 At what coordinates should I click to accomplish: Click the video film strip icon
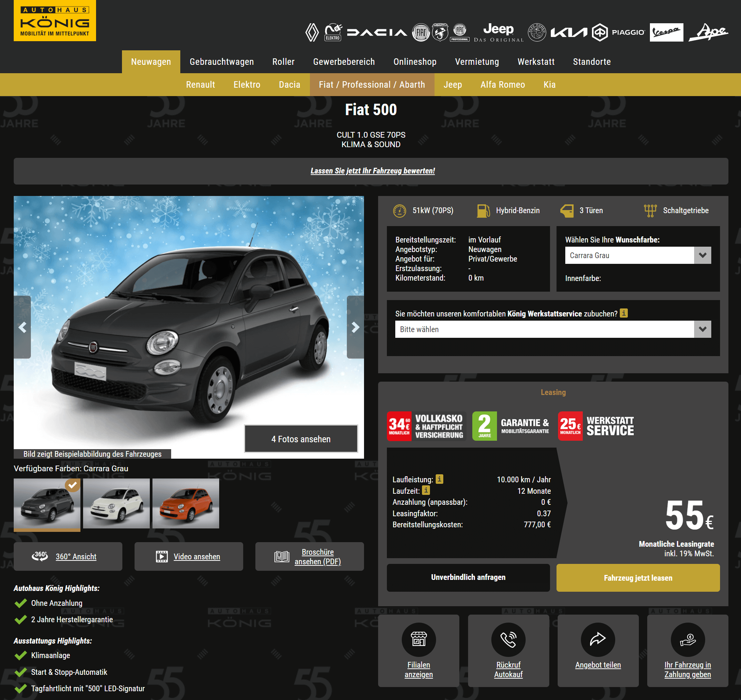(x=162, y=556)
